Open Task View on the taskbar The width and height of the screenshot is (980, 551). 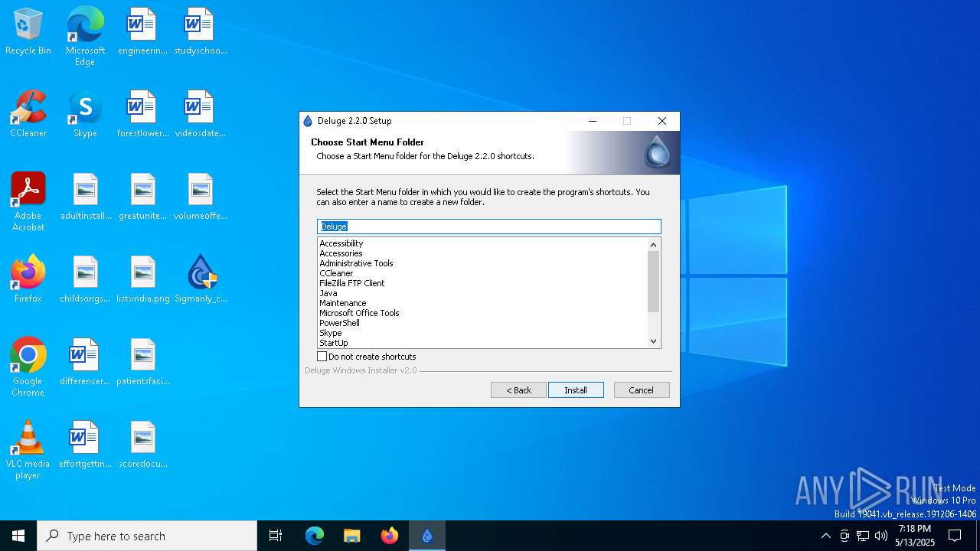tap(276, 536)
